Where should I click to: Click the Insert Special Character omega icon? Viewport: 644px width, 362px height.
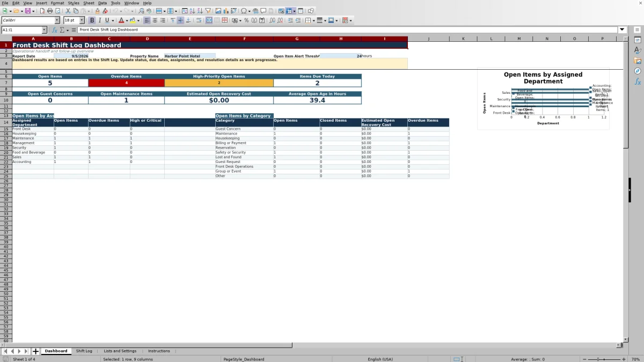(x=244, y=11)
